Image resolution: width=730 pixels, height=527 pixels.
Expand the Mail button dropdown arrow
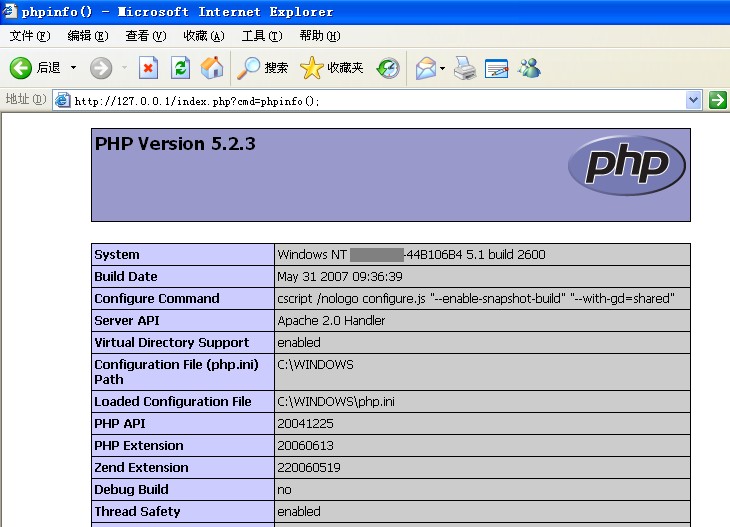point(442,68)
